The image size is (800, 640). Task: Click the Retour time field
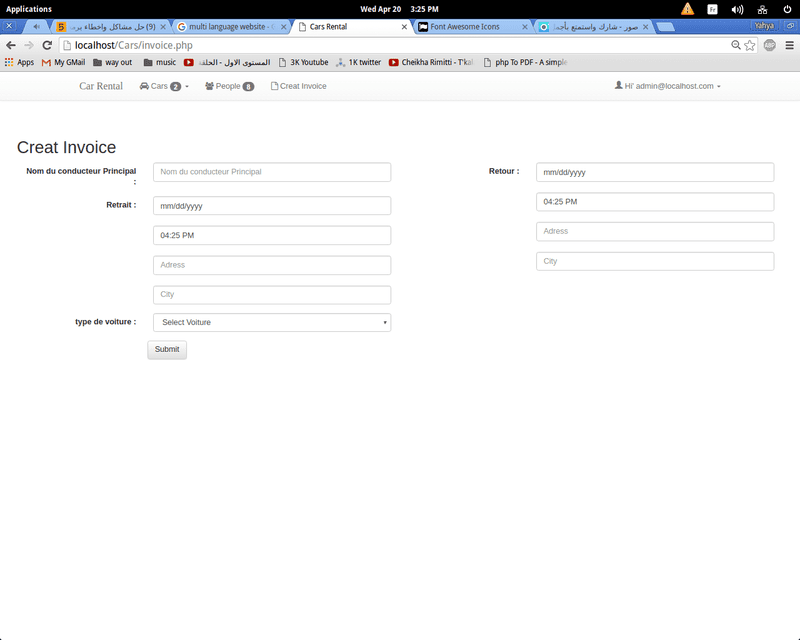655,202
